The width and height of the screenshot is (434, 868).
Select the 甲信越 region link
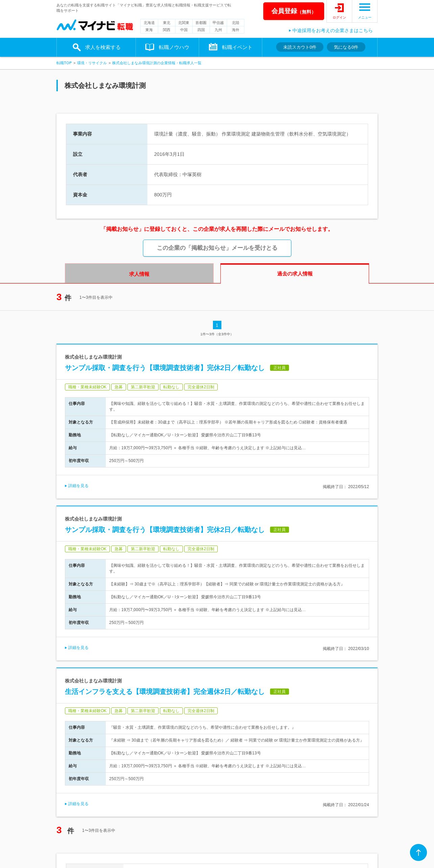(218, 23)
